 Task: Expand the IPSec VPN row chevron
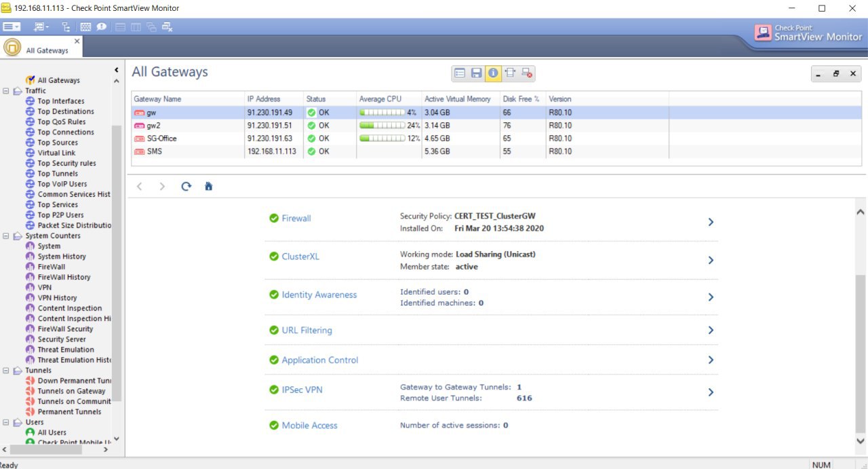711,392
